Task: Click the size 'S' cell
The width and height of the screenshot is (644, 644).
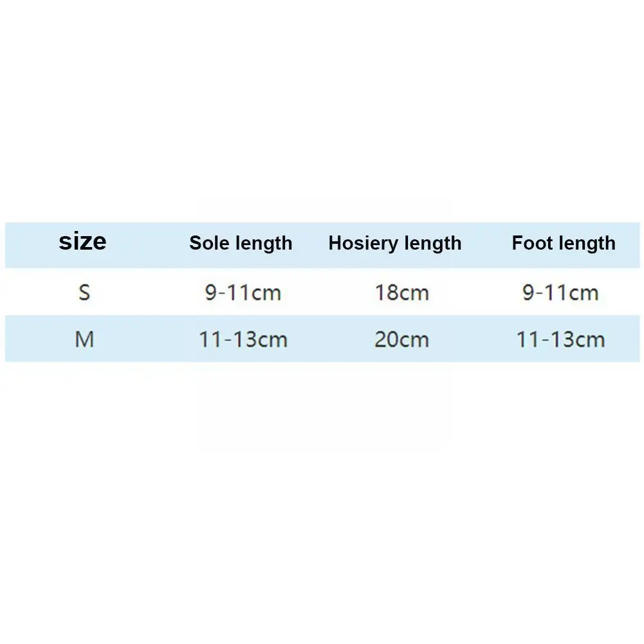Action: tap(84, 293)
